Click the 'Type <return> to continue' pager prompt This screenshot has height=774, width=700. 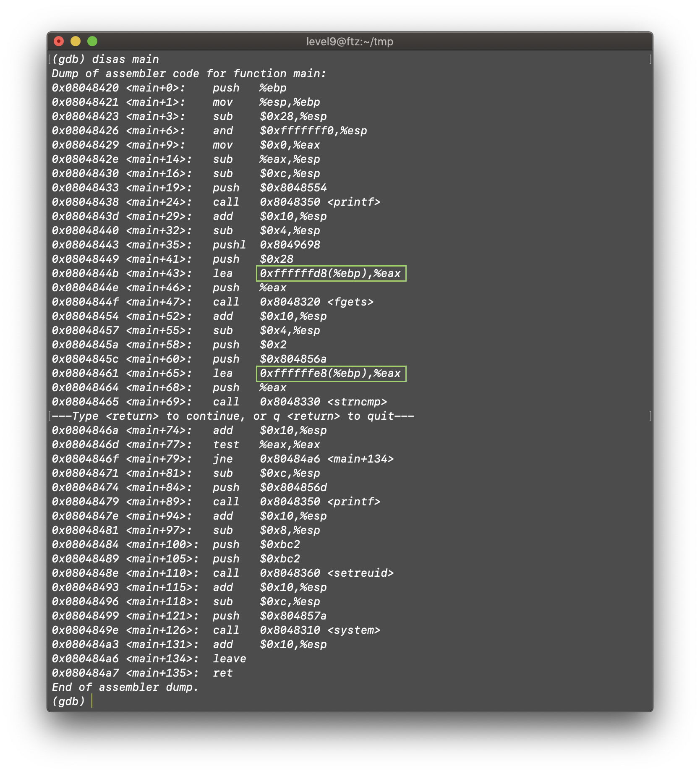[x=232, y=416]
